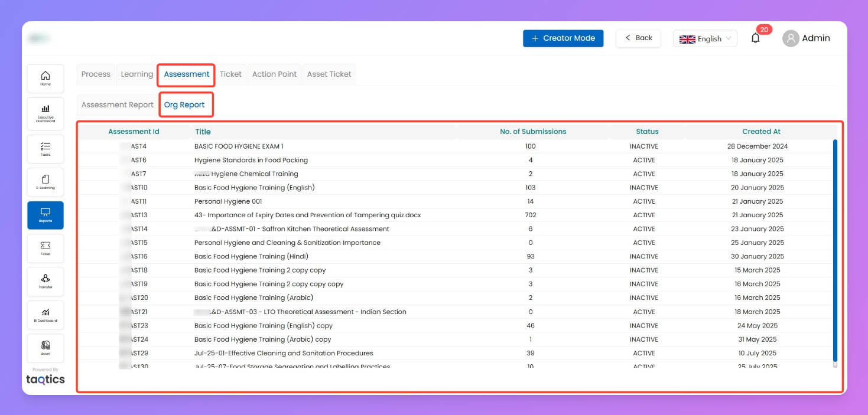Select the Reports sidebar icon

point(45,215)
